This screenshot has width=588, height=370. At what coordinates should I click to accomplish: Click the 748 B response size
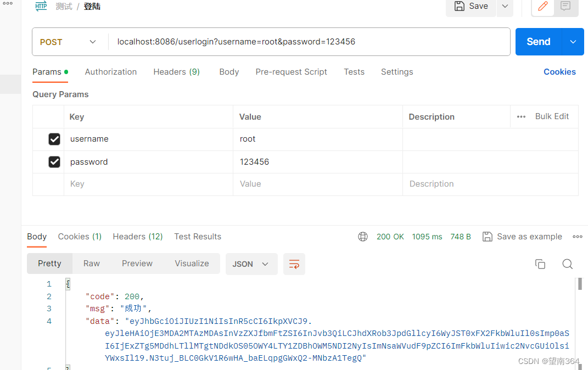461,237
